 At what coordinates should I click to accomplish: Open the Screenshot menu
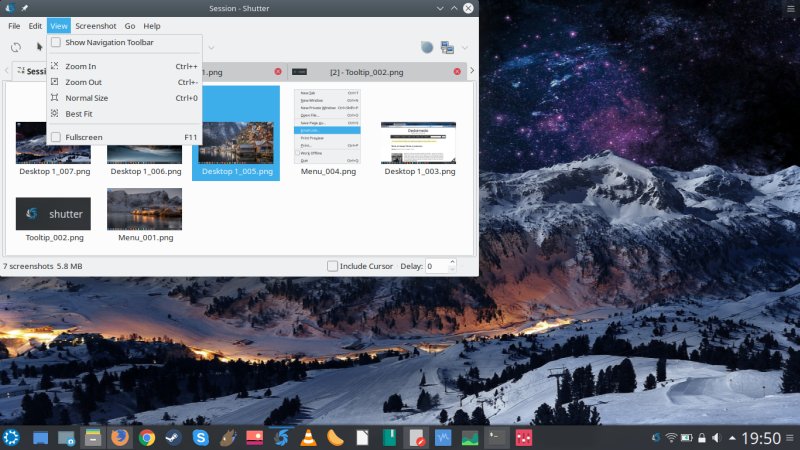(x=95, y=25)
